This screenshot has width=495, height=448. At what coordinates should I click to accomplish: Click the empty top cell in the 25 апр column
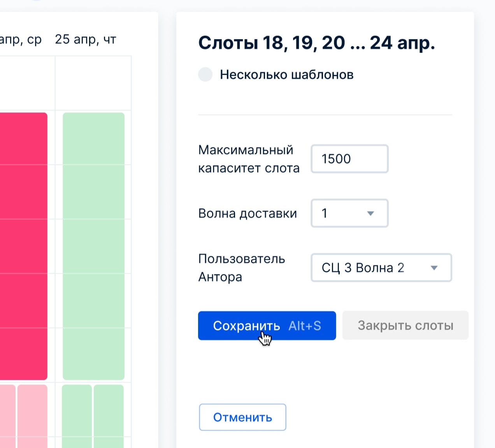[x=93, y=83]
